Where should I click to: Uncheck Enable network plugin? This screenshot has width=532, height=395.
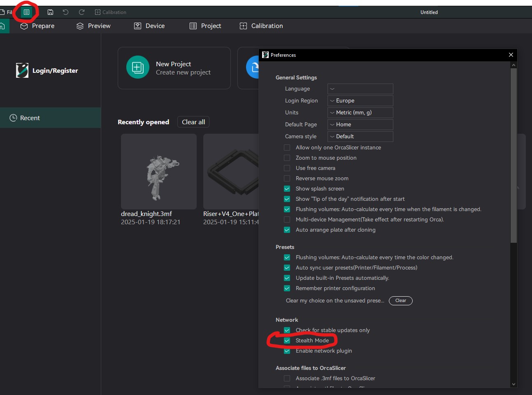tap(287, 351)
